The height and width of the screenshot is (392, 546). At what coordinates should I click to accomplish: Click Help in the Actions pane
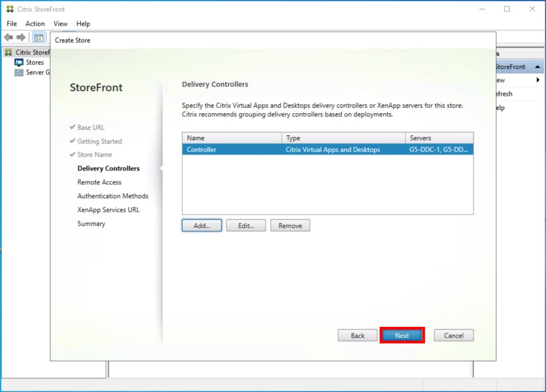500,108
